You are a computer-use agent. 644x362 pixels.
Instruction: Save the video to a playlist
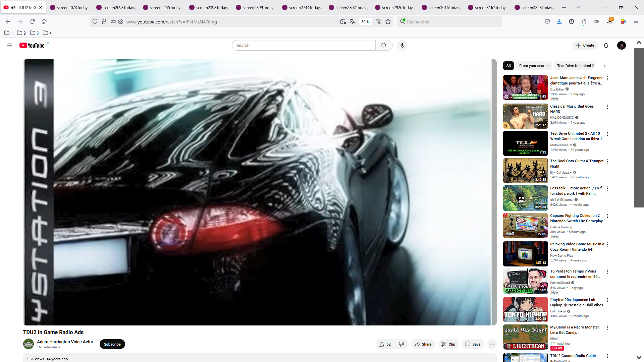click(x=473, y=344)
